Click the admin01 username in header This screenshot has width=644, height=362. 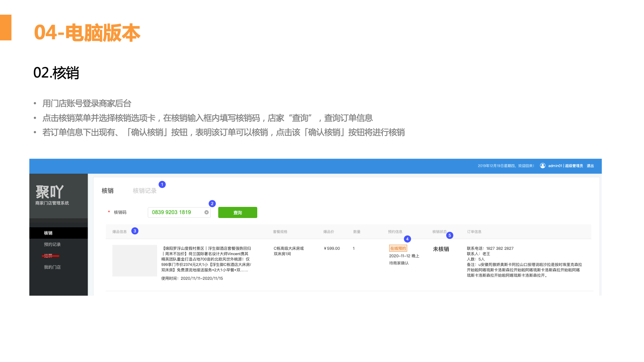click(x=555, y=166)
